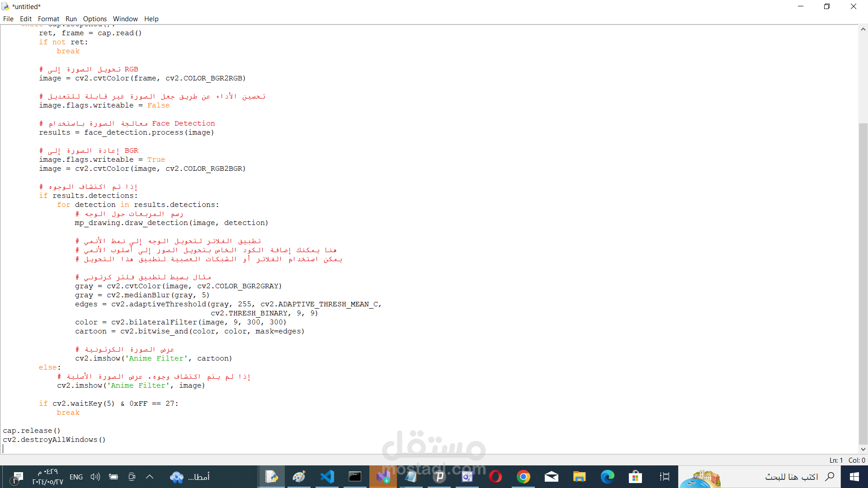
Task: Open Task View from the taskbar
Action: 664,477
